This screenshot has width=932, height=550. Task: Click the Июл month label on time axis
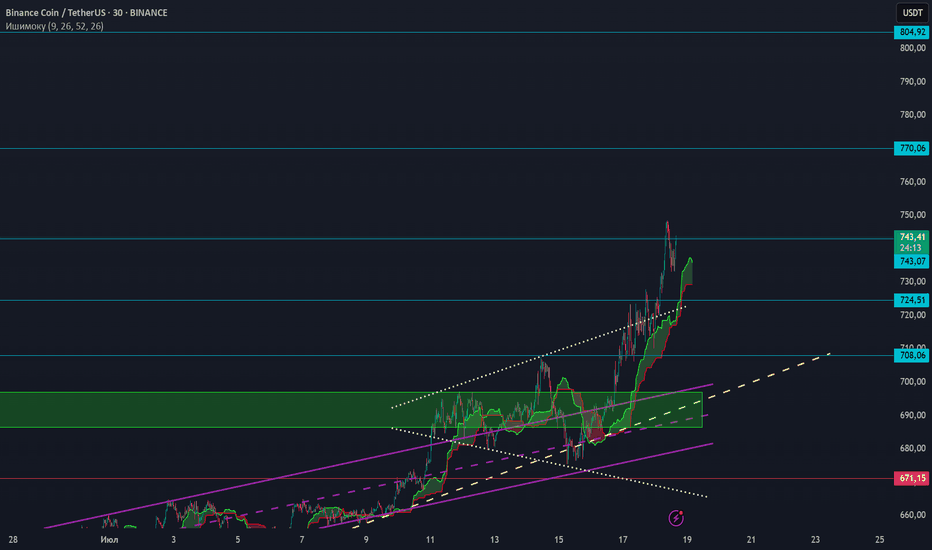(x=109, y=540)
